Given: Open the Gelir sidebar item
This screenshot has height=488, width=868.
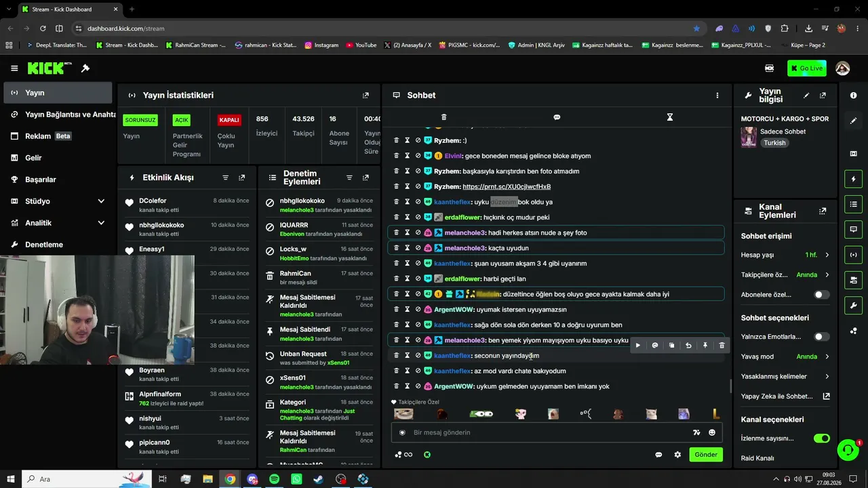Looking at the screenshot, I should point(58,158).
